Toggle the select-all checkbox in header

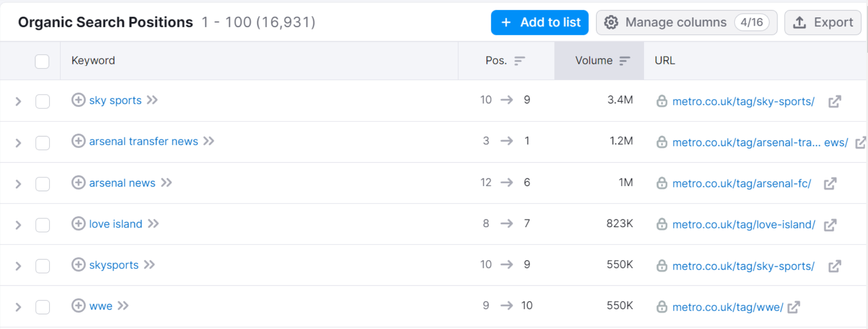42,61
